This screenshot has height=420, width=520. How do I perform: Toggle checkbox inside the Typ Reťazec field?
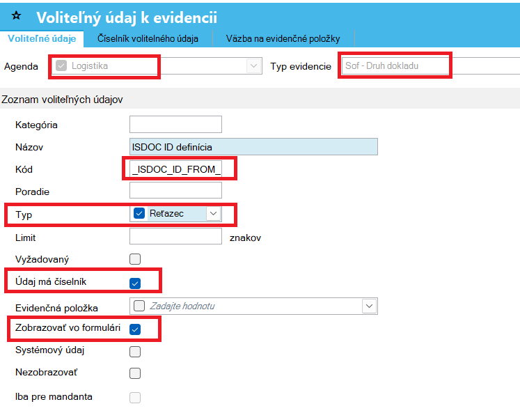139,213
